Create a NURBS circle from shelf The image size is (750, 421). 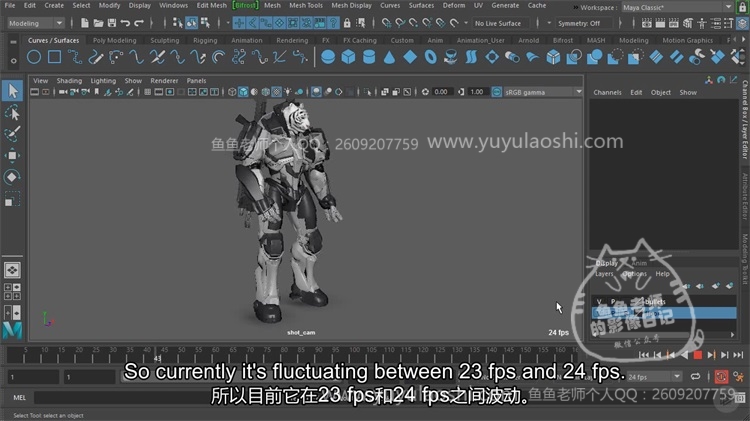[33, 57]
